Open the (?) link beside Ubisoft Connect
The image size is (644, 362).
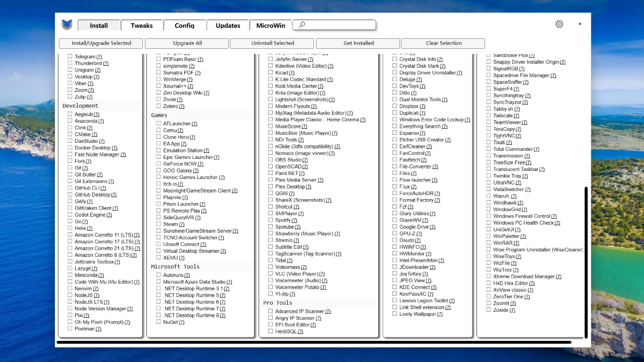(203, 244)
